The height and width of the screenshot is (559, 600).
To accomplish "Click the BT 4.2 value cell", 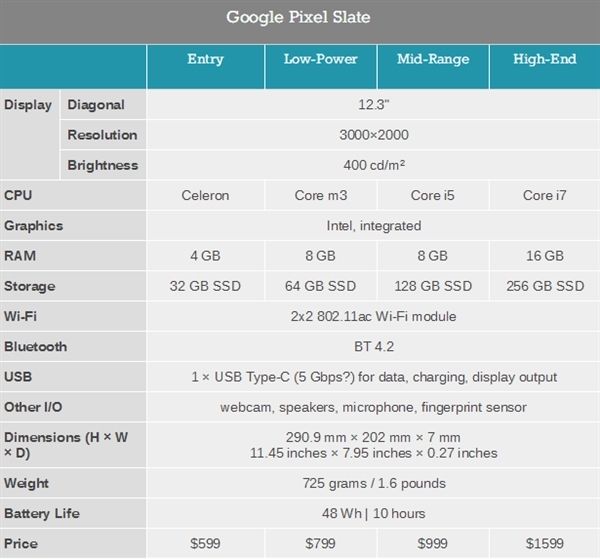I will coord(373,347).
